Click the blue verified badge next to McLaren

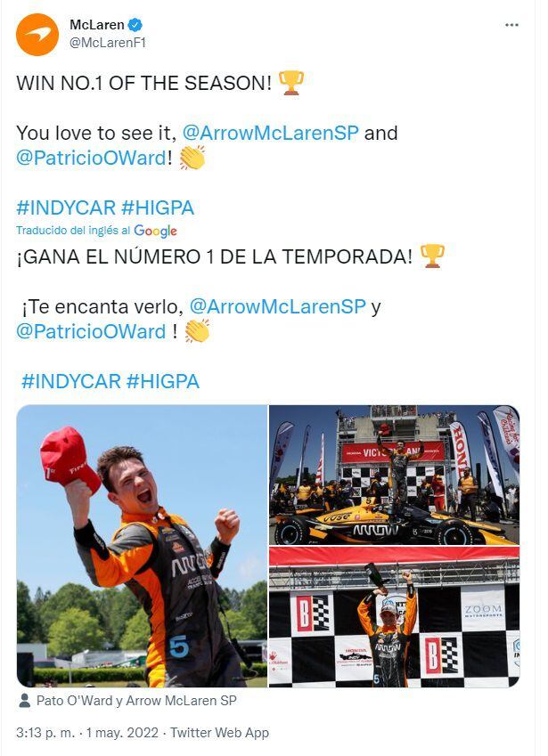pyautogui.click(x=135, y=25)
